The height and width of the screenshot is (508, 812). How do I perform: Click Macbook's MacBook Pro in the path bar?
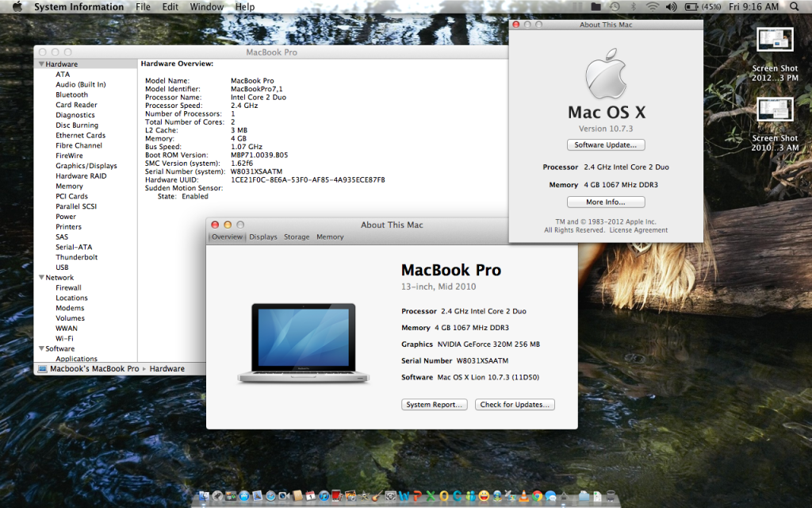click(94, 368)
